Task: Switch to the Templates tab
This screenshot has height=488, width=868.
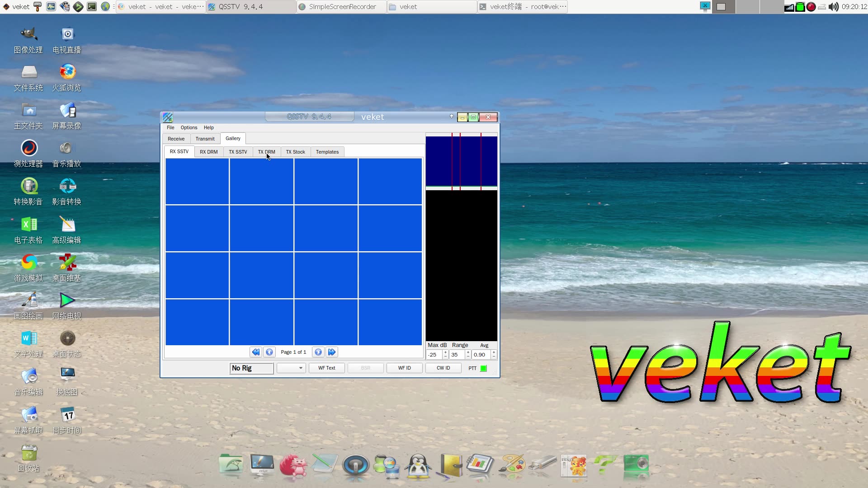Action: (x=327, y=152)
